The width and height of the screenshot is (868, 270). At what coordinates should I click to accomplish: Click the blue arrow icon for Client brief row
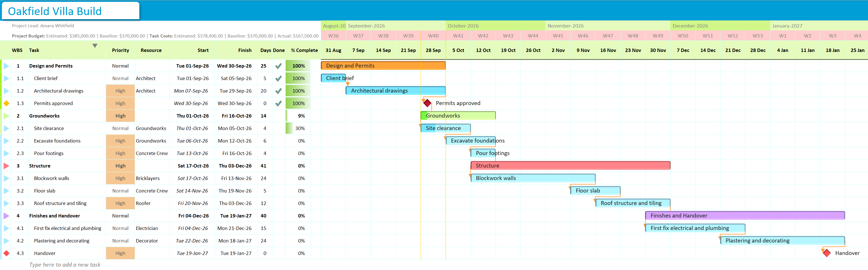click(x=7, y=79)
